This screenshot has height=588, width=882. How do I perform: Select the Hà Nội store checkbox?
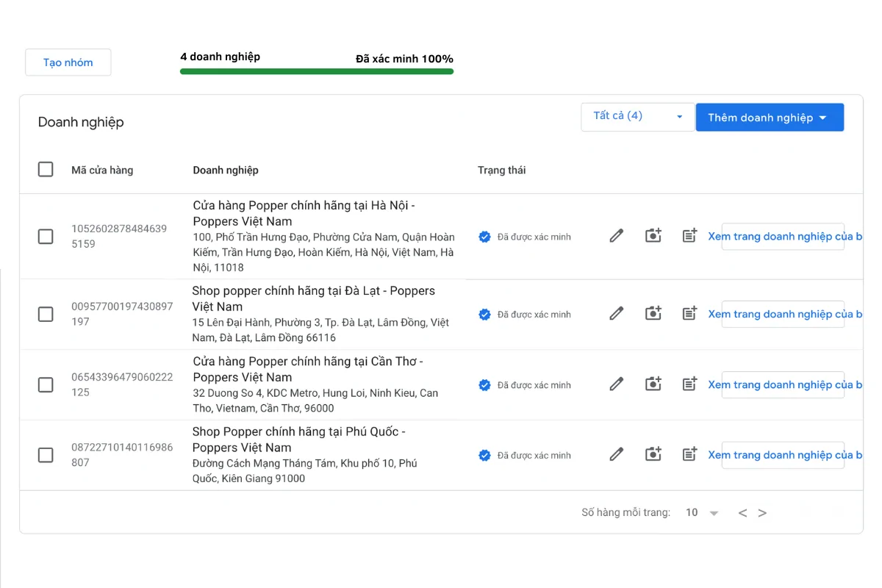pos(46,237)
